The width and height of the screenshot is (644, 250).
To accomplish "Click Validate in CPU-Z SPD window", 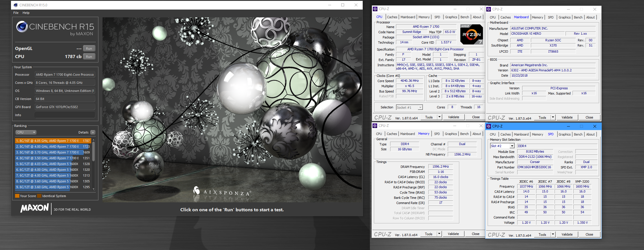I will coord(567,234).
